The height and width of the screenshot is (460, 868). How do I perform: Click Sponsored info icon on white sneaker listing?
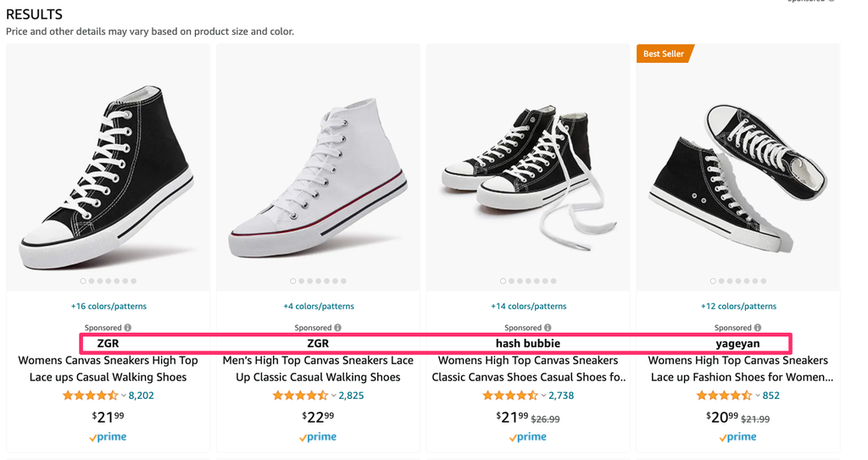[x=338, y=328]
